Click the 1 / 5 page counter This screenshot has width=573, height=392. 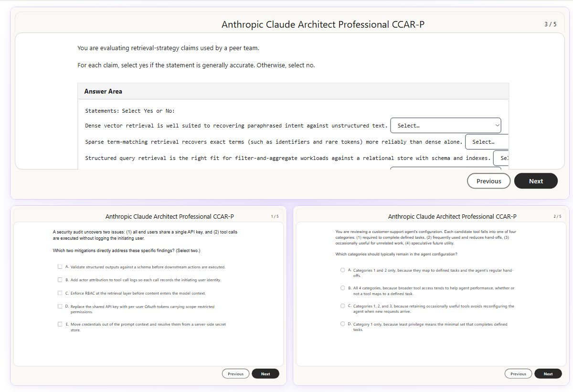[275, 216]
